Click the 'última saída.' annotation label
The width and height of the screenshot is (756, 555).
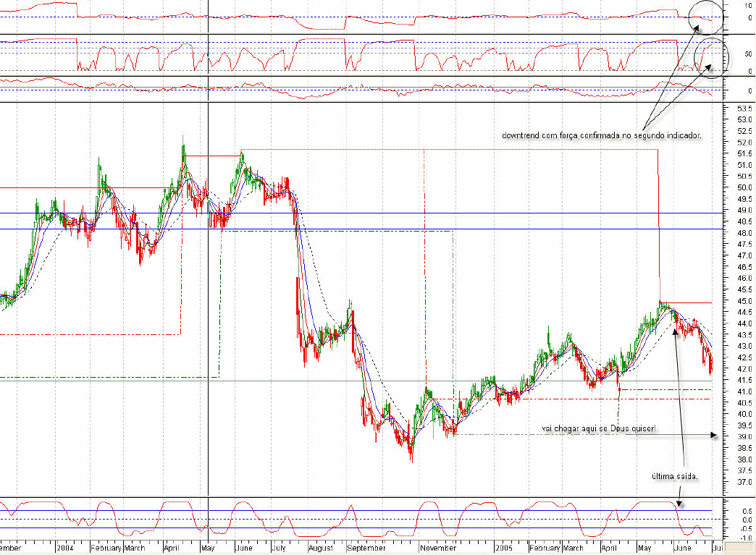tap(675, 478)
